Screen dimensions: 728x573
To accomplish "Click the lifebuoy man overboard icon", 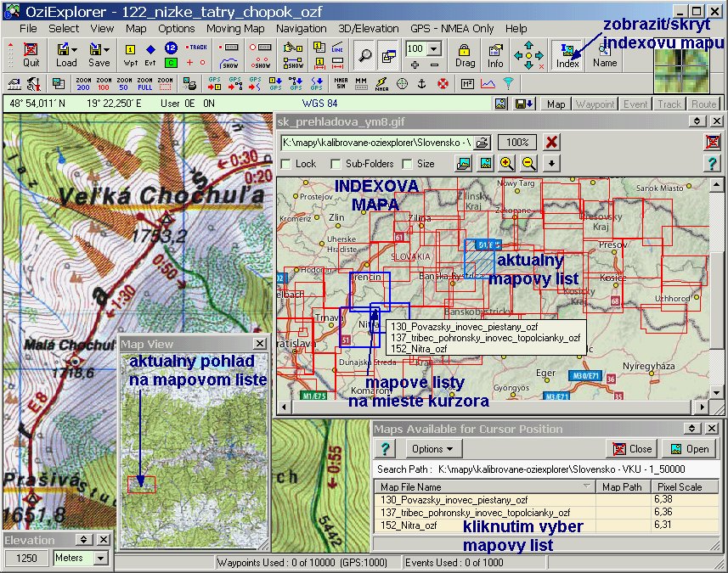I will pos(443,83).
